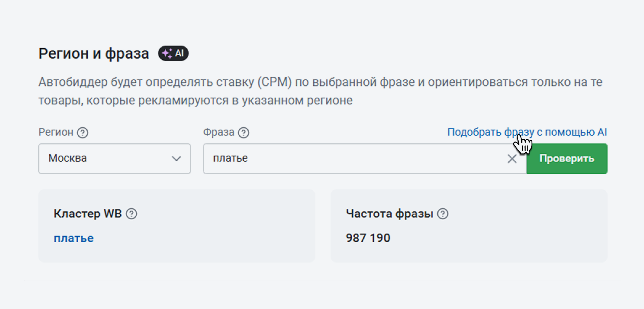The image size is (644, 309).
Task: Open the question mark icon by "Кластер WB"
Action: coord(131,214)
